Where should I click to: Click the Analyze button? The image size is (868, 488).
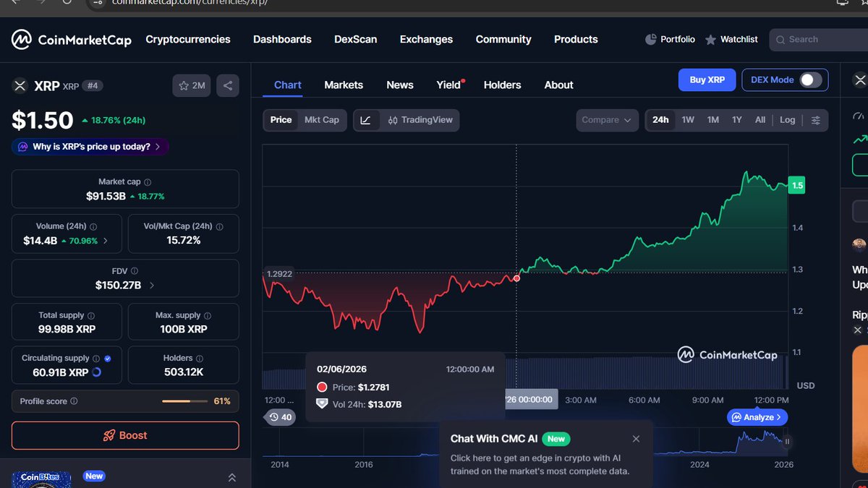pos(757,417)
